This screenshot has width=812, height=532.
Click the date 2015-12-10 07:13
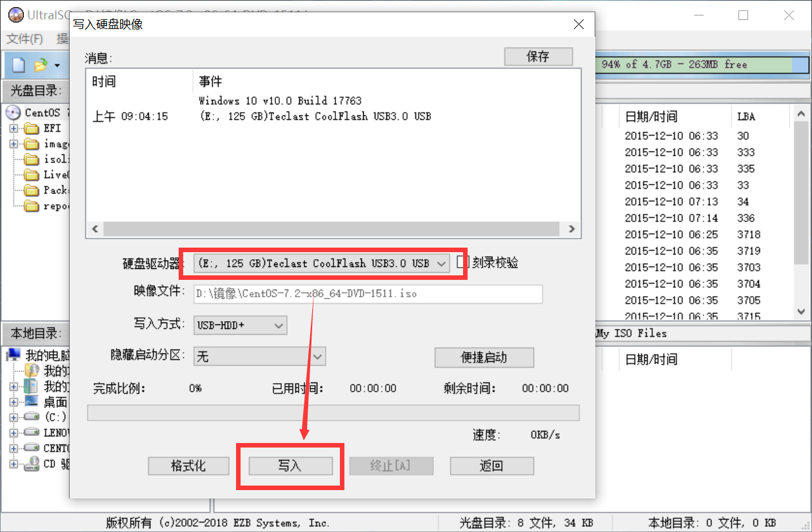click(x=671, y=201)
